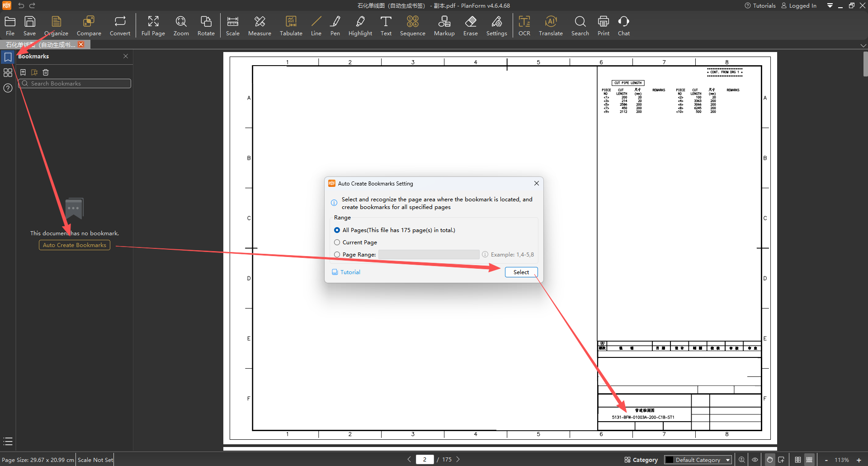Click the Select button in dialog
Image resolution: width=868 pixels, height=466 pixels.
point(521,272)
